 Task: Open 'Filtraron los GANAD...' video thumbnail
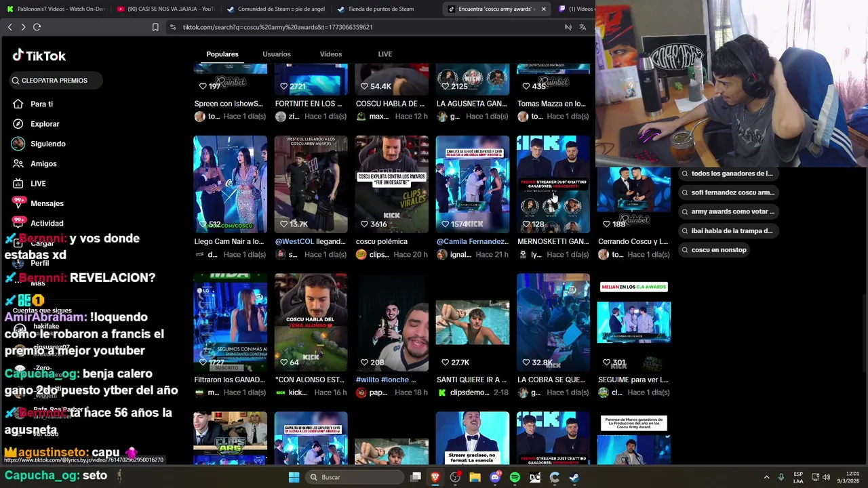click(230, 323)
